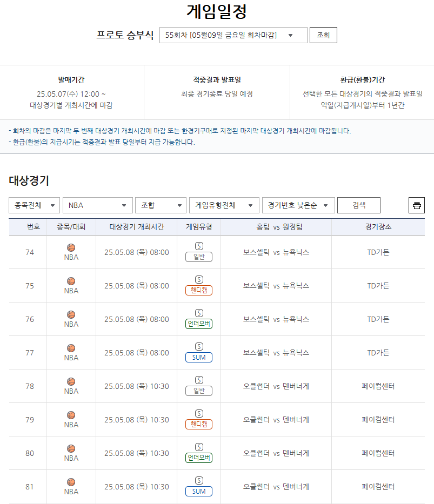Click the basketball icon in row 78
Screen dimensions: 434x504
(71, 381)
